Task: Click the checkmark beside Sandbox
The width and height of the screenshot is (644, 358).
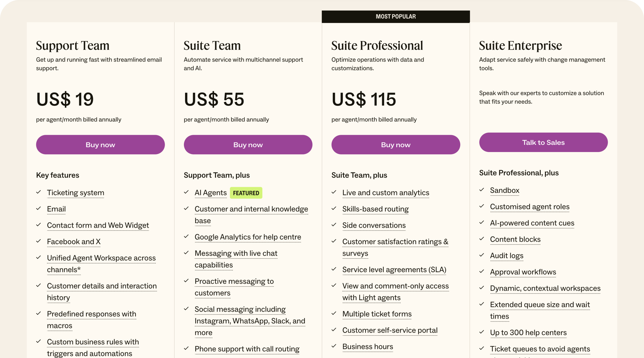Action: (482, 190)
